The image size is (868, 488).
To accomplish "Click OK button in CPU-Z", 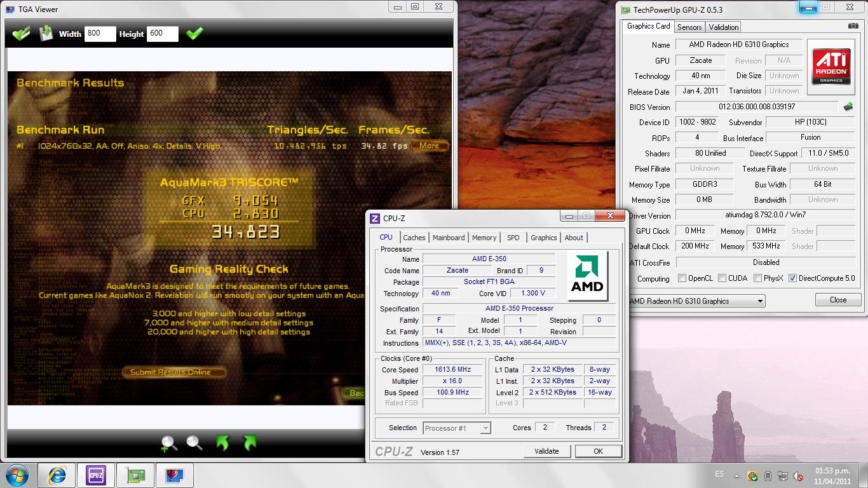I will click(x=598, y=451).
